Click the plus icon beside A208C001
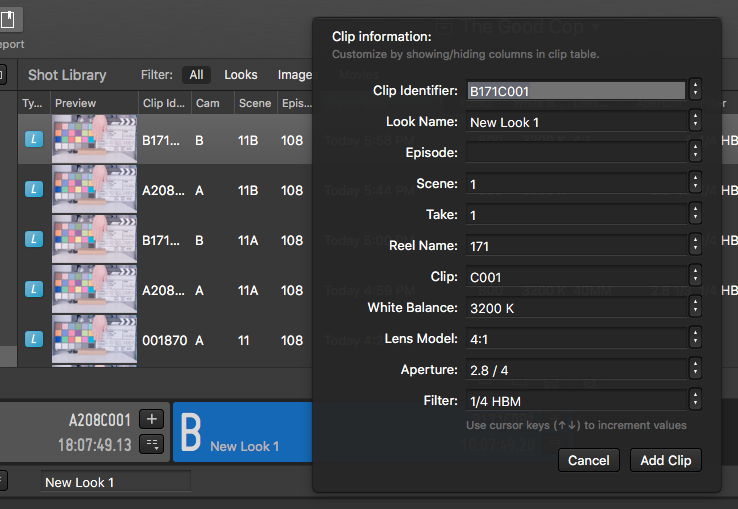The height and width of the screenshot is (509, 738). 151,420
